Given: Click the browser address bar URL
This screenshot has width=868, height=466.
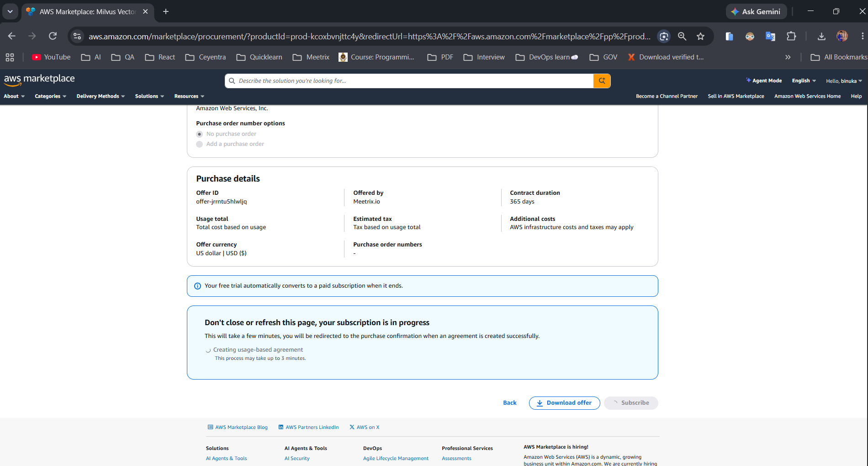Looking at the screenshot, I should click(369, 36).
